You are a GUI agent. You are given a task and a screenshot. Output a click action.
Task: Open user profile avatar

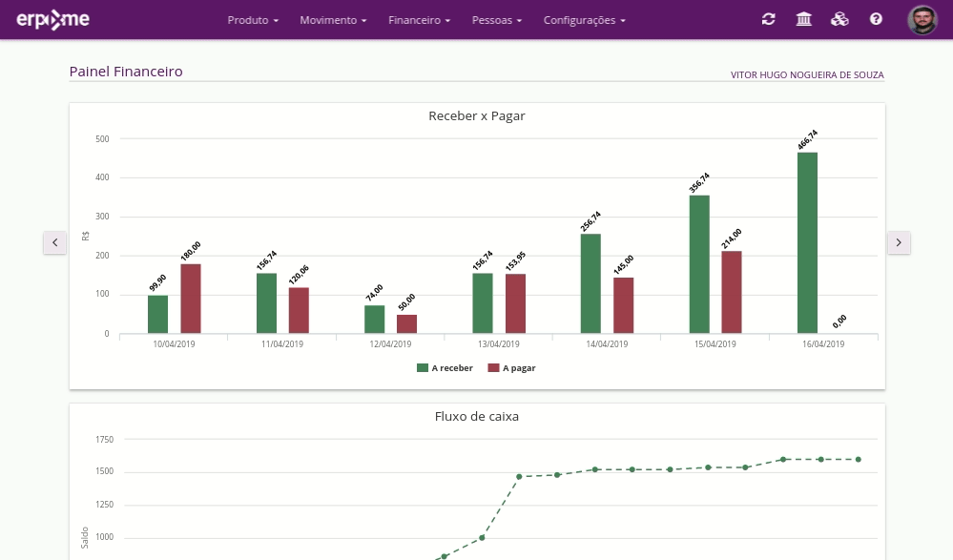point(922,20)
